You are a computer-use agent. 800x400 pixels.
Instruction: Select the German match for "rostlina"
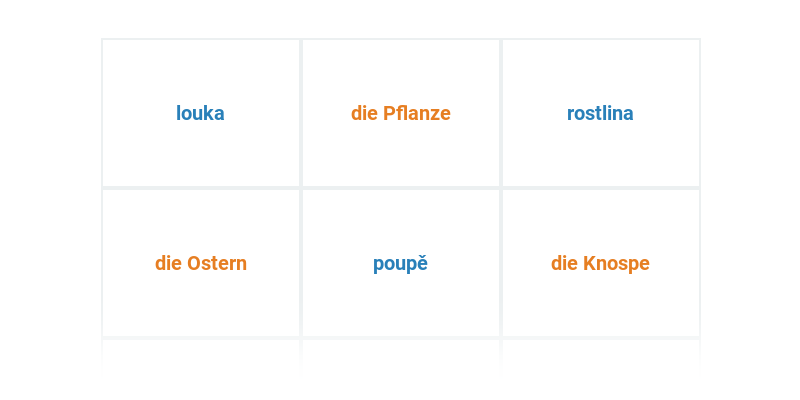[400, 113]
